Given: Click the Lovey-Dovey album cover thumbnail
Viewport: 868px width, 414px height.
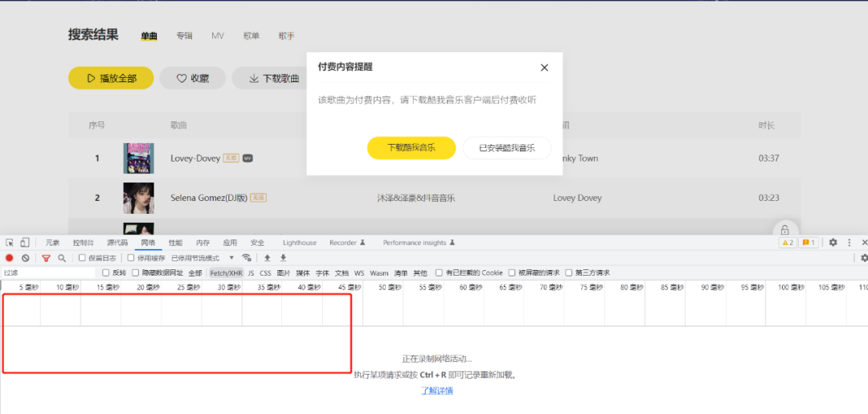Looking at the screenshot, I should point(138,158).
